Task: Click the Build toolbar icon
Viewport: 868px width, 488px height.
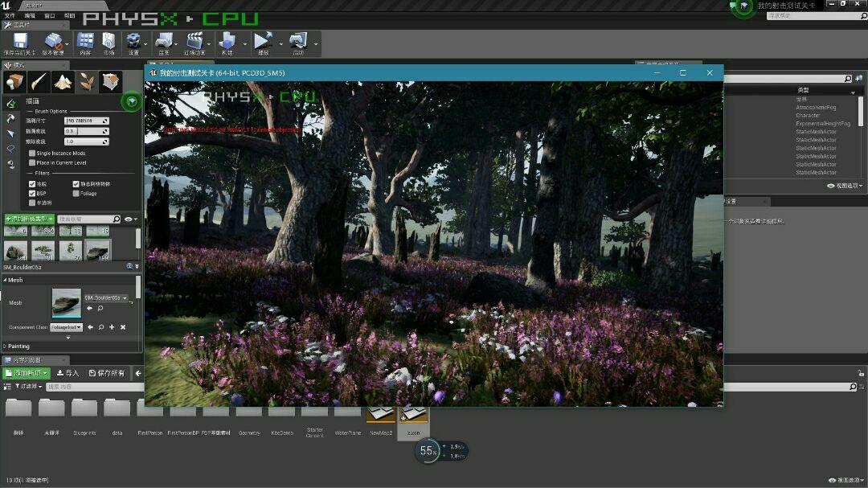Action: click(227, 41)
